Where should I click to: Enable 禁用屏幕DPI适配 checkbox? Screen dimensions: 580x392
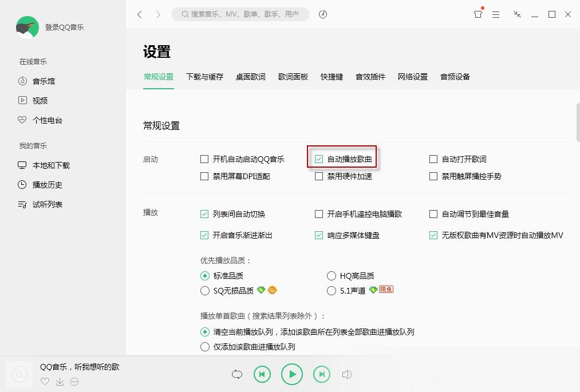pos(204,176)
